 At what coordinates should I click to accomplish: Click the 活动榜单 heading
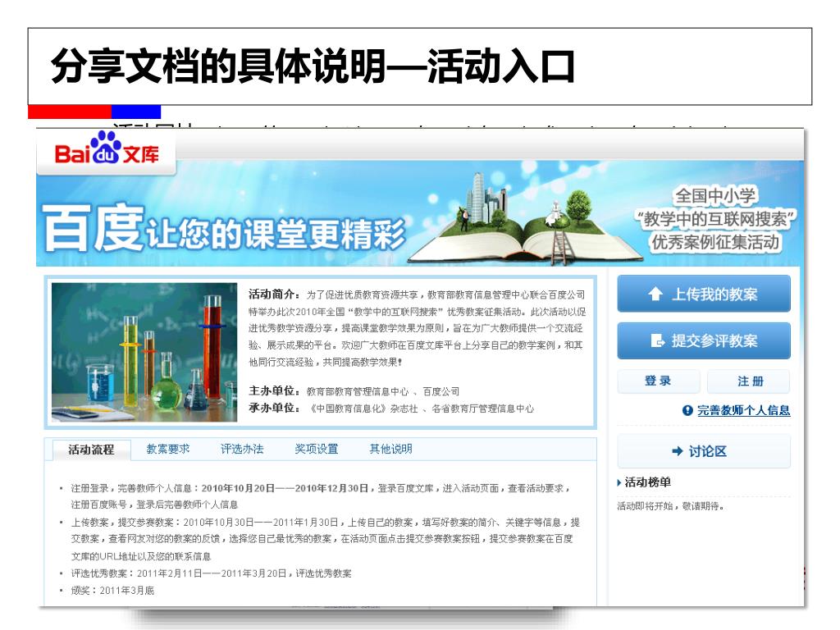point(648,482)
